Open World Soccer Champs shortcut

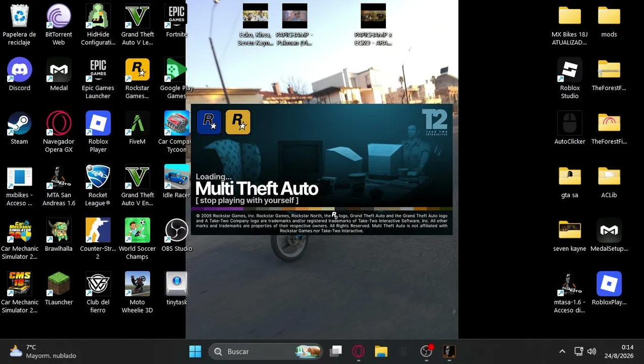point(137,239)
